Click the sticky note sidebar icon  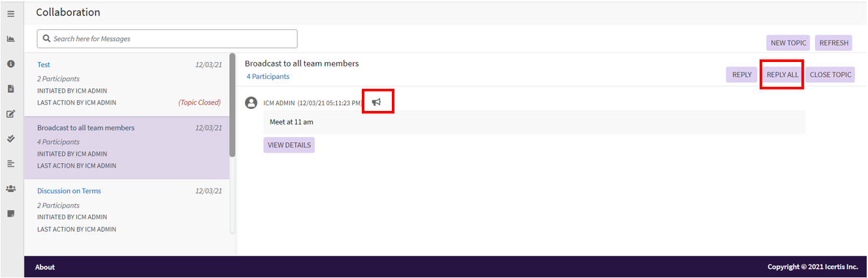coord(10,213)
